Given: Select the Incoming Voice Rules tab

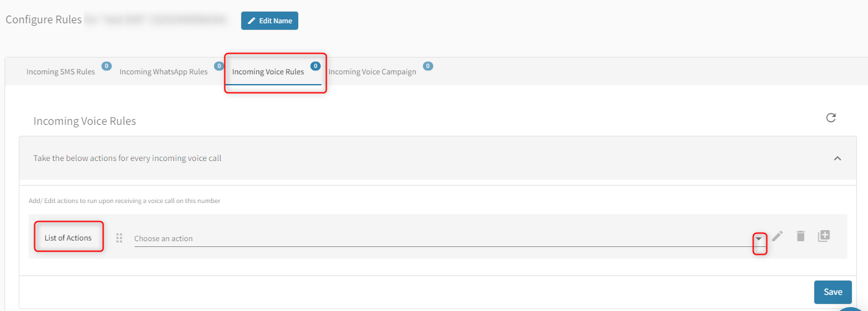Looking at the screenshot, I should click(268, 72).
